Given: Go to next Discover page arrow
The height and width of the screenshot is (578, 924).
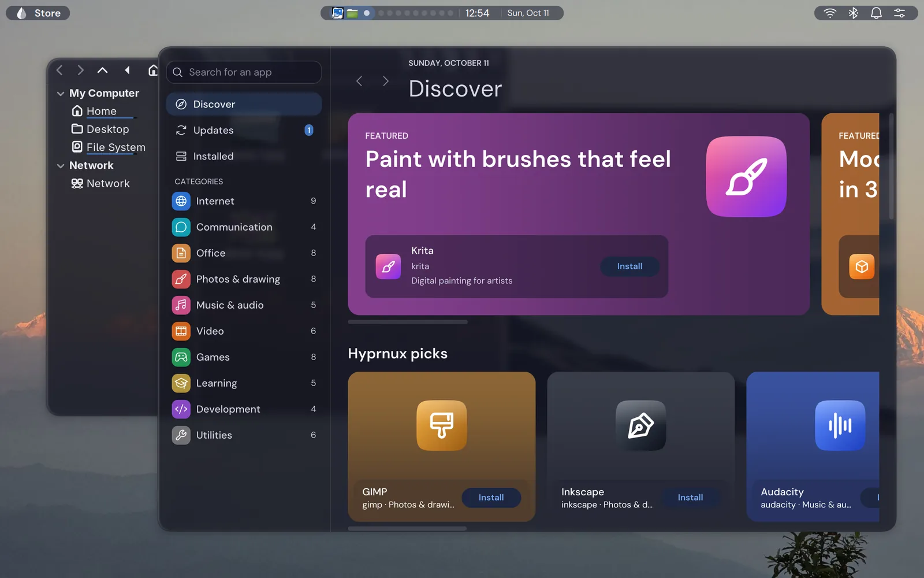Looking at the screenshot, I should pyautogui.click(x=386, y=81).
